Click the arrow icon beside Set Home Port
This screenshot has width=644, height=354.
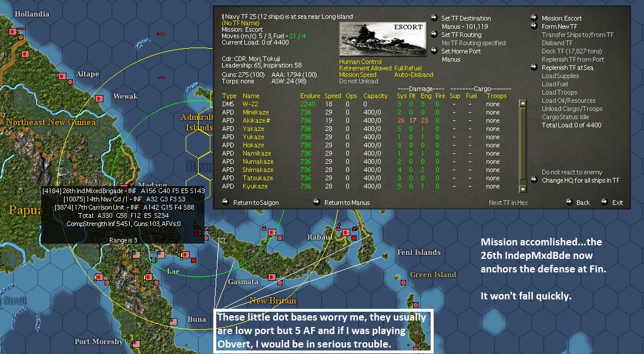click(x=434, y=50)
